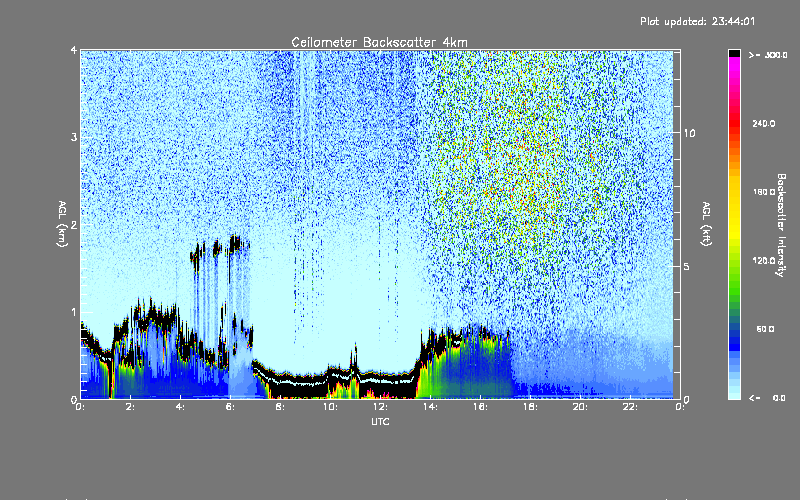
Task: Click the '1' km tick label on left axis
Action: pyautogui.click(x=73, y=312)
